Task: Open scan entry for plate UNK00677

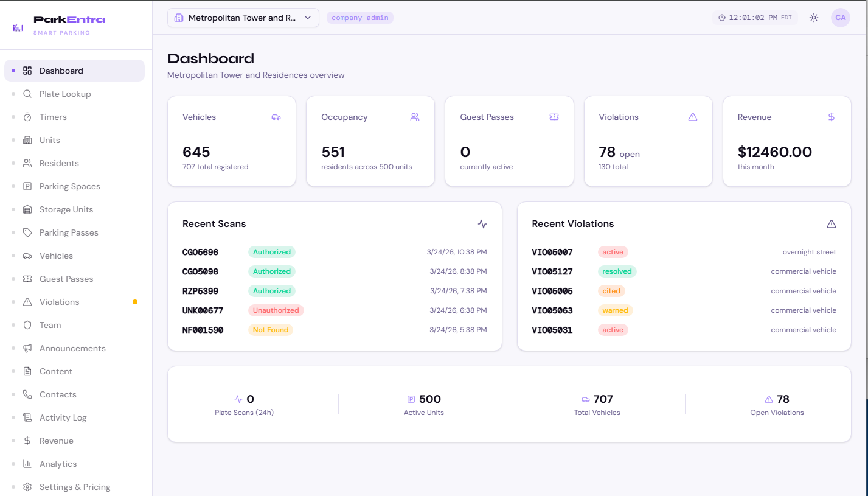Action: coord(203,310)
